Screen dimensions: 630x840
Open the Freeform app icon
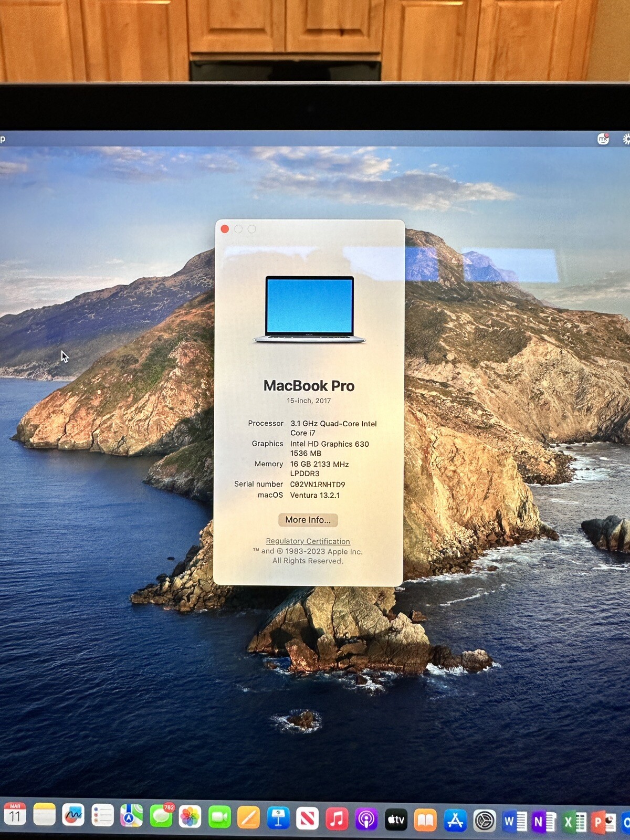click(x=73, y=816)
